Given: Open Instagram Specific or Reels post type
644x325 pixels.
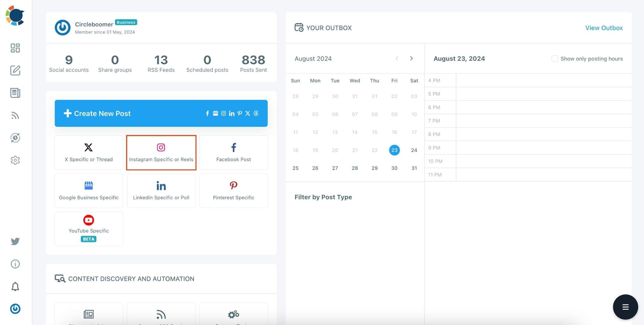Looking at the screenshot, I should point(161,152).
